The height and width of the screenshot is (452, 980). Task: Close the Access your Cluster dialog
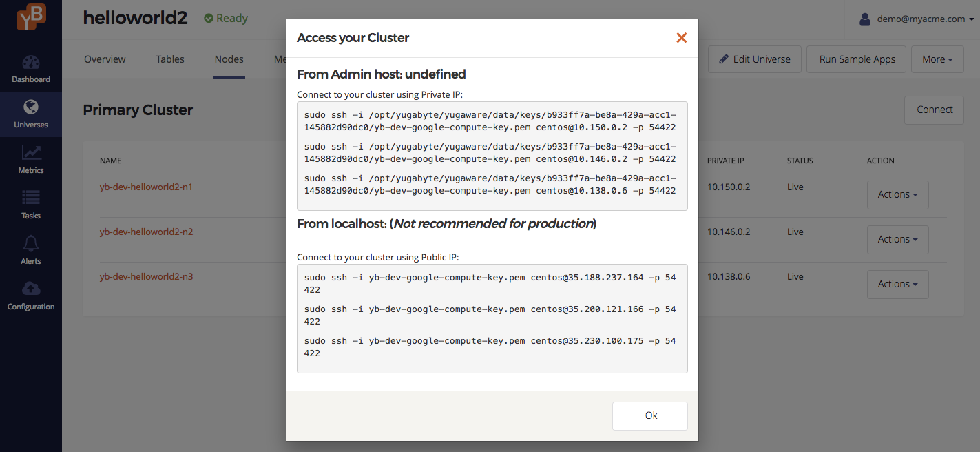click(682, 38)
